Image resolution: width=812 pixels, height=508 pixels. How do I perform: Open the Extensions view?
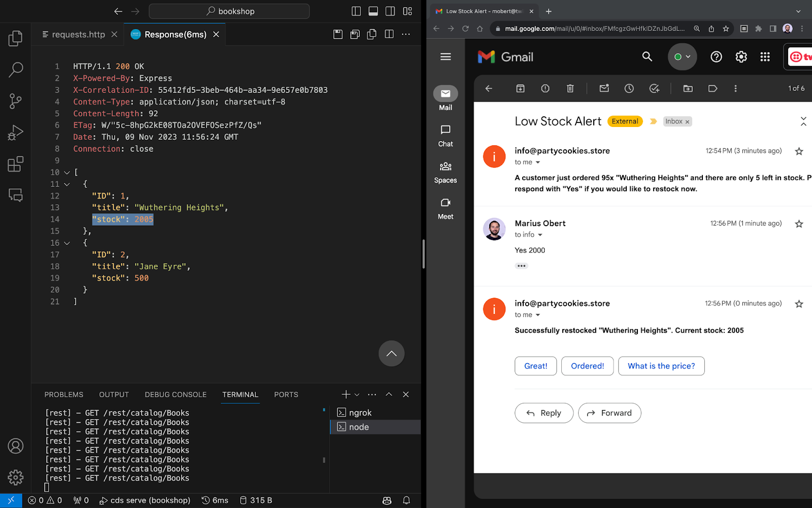tap(16, 164)
